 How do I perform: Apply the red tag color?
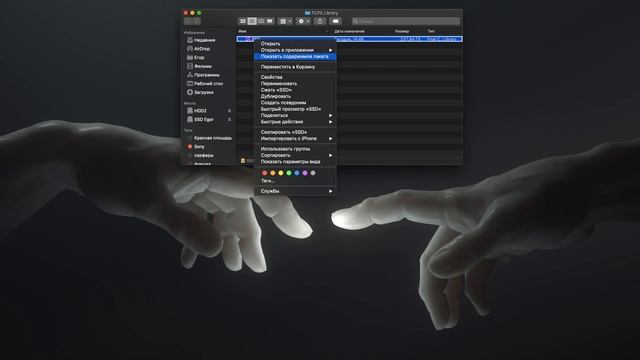click(x=264, y=173)
